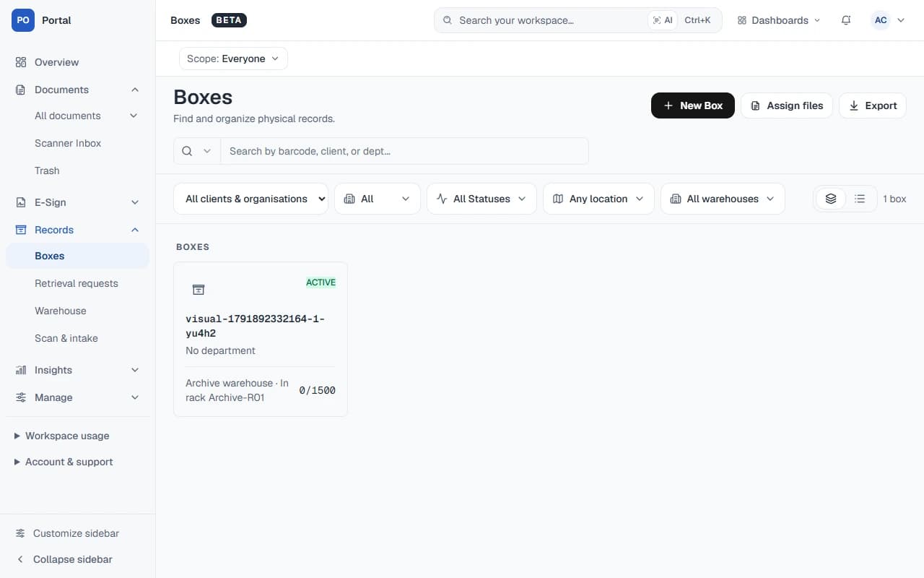Select Boxes in the sidebar
Screen dimensions: 924x578
tap(77, 256)
